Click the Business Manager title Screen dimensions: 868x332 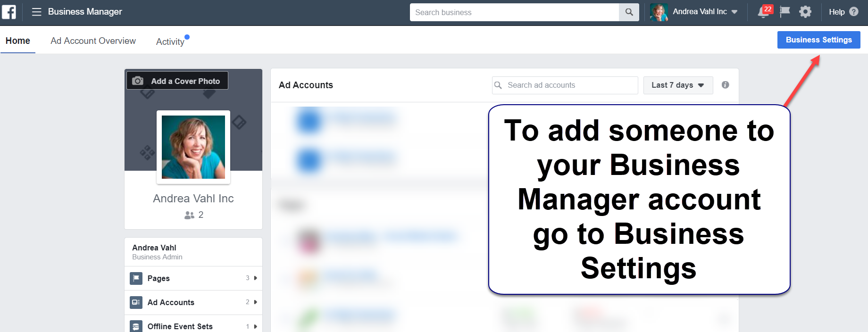point(85,12)
